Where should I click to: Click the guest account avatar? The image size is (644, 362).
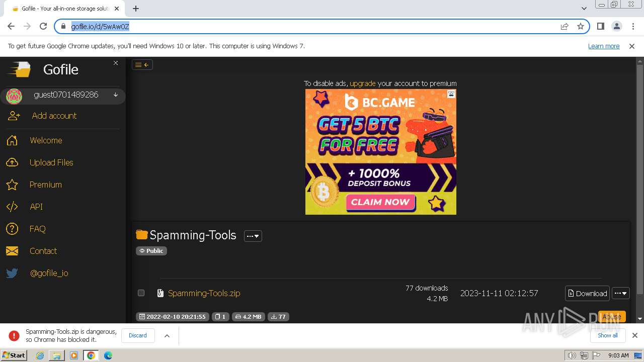click(x=14, y=96)
